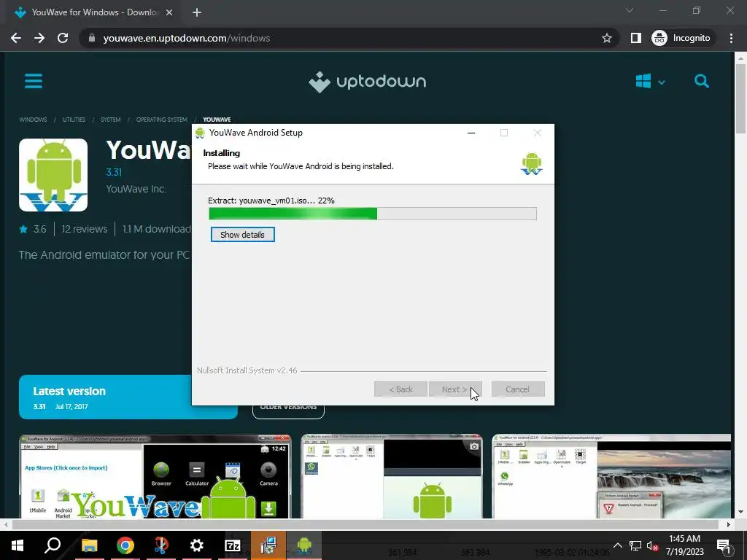Viewport: 747px width, 560px height.
Task: Click the Latest version button
Action: coord(128,397)
